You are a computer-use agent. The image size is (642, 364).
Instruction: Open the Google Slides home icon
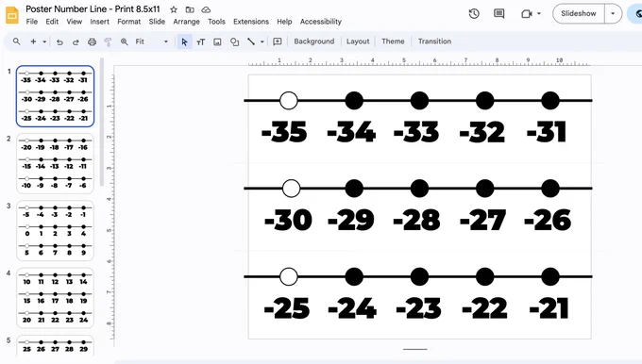(x=12, y=15)
